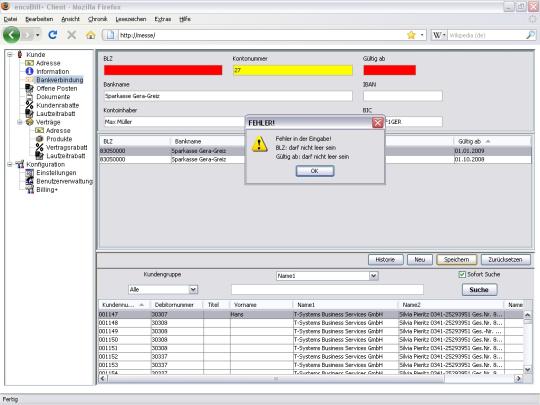Viewport: 540px width, 405px height.
Task: Open the Lesezeichen menu
Action: pos(131,19)
